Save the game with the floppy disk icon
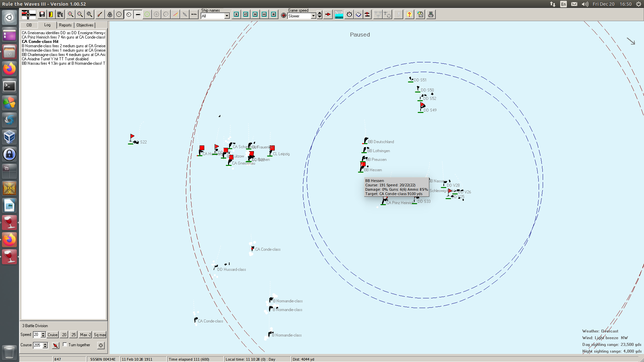This screenshot has height=362, width=644. coord(42,14)
